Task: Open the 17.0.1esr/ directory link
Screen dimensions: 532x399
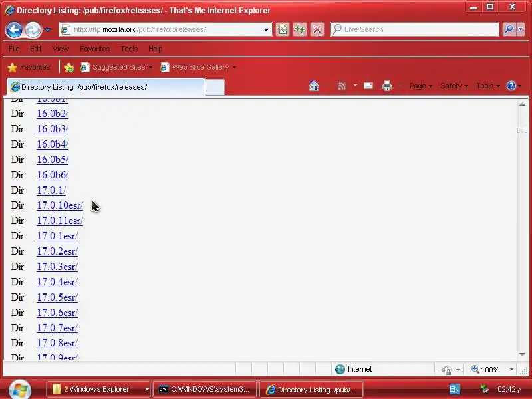Action: (x=57, y=236)
